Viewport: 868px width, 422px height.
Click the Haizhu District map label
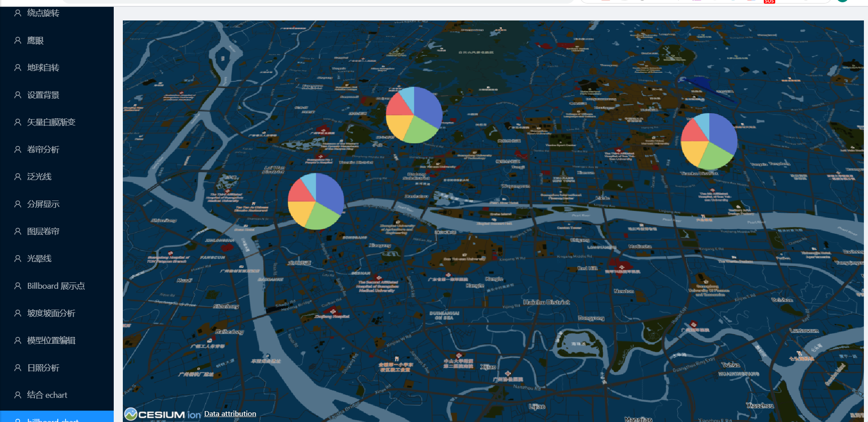(546, 302)
